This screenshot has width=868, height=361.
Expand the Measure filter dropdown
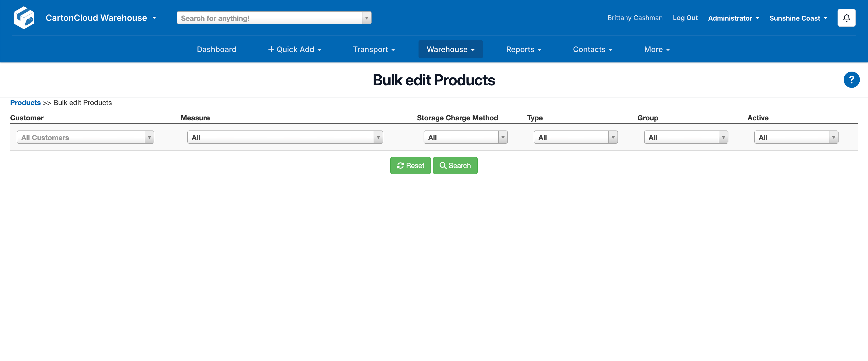[285, 138]
